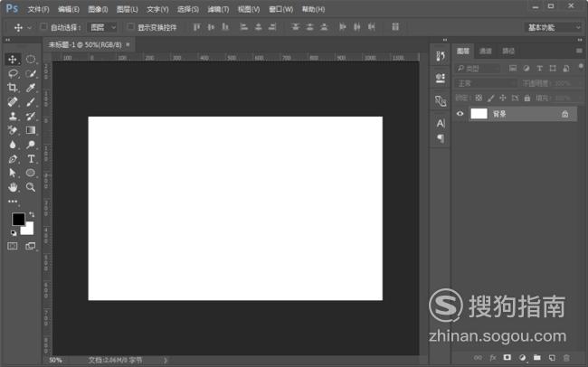The height and width of the screenshot is (367, 588).
Task: Hide the 背景 layer with eye icon
Action: tap(460, 114)
